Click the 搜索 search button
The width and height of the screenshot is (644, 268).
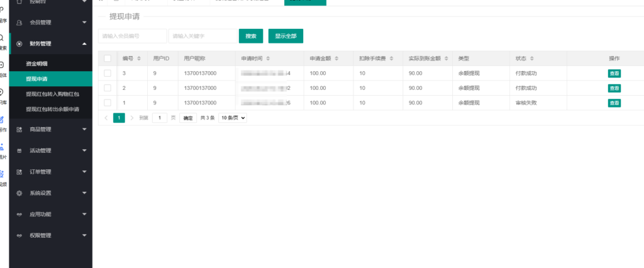point(251,36)
